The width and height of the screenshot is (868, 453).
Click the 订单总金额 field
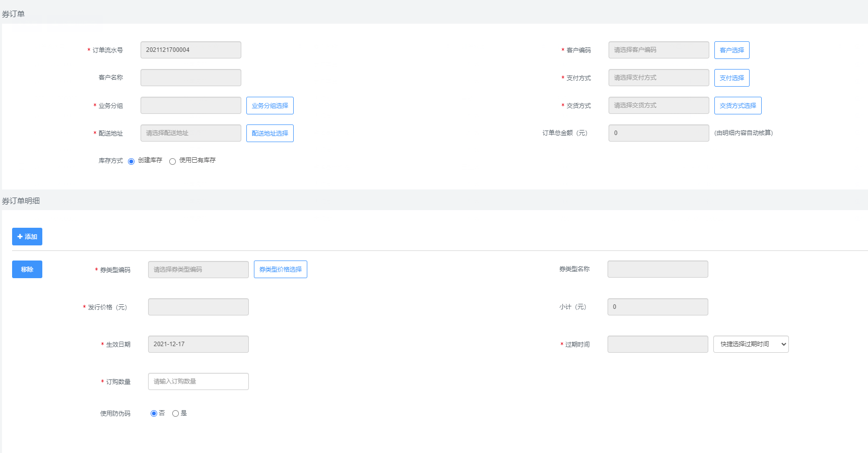(658, 133)
